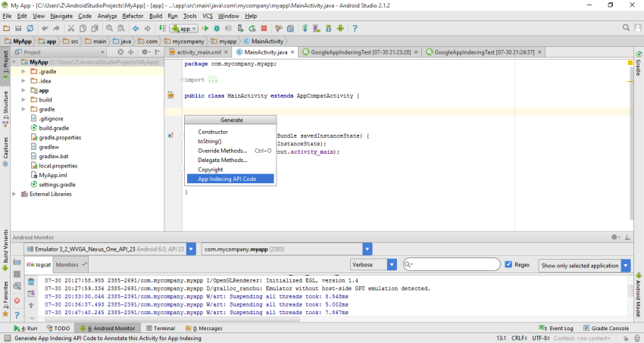Click the Copy toolbar icon
This screenshot has width=644, height=343.
point(83,28)
